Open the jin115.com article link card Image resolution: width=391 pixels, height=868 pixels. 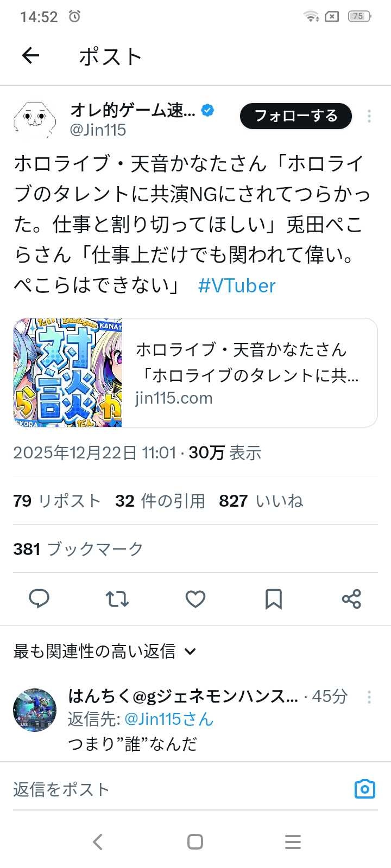195,373
